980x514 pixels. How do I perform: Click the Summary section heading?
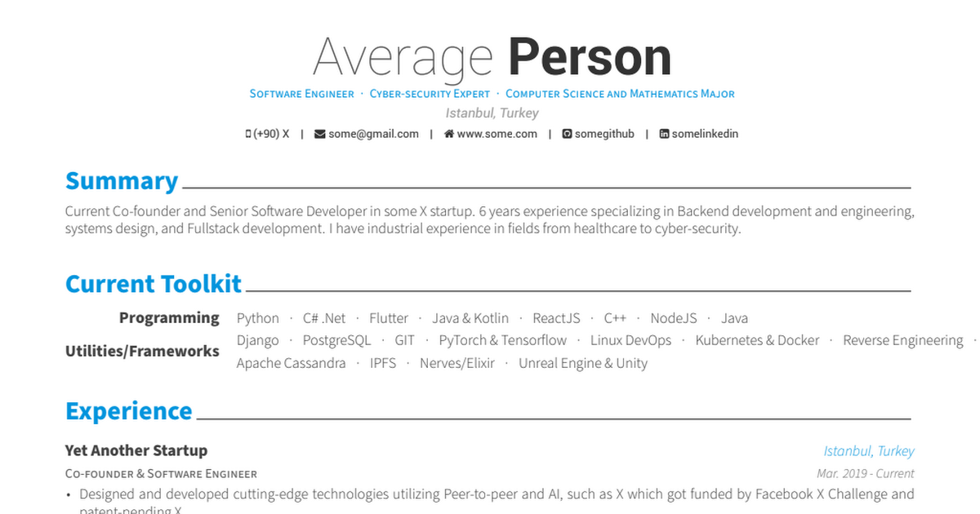pyautogui.click(x=122, y=181)
